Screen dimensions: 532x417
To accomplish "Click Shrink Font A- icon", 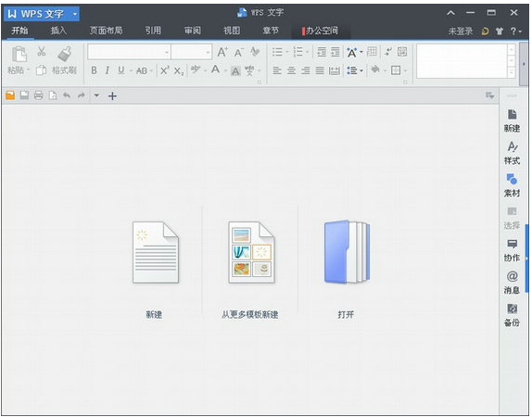I will (x=239, y=52).
